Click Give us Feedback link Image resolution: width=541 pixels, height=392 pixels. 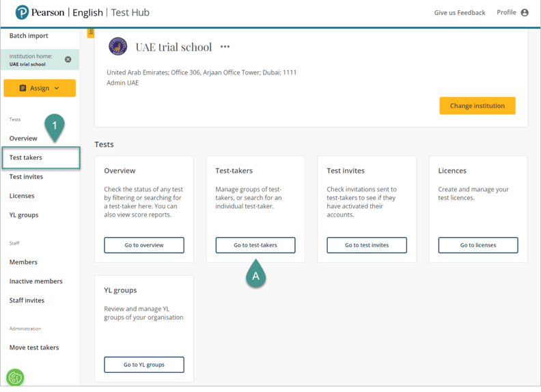coord(460,12)
